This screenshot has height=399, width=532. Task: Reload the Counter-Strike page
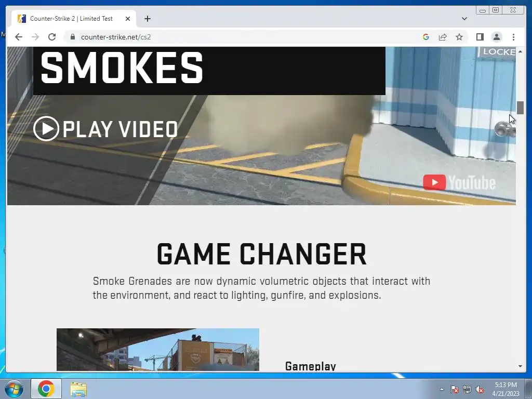tap(52, 37)
